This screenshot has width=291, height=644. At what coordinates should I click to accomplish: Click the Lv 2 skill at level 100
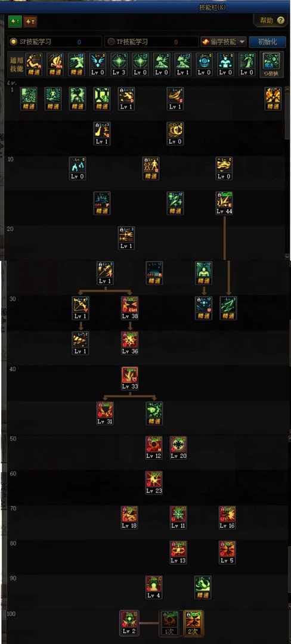coord(130,623)
